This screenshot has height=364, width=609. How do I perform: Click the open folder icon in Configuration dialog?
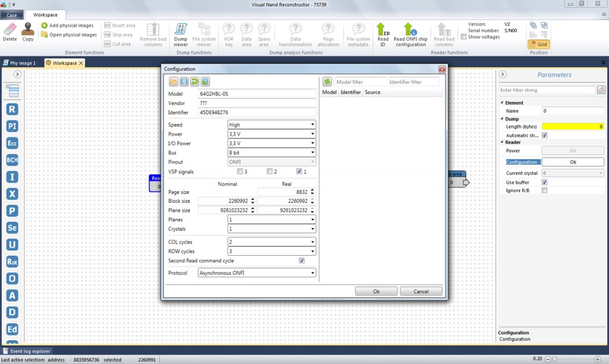[173, 81]
